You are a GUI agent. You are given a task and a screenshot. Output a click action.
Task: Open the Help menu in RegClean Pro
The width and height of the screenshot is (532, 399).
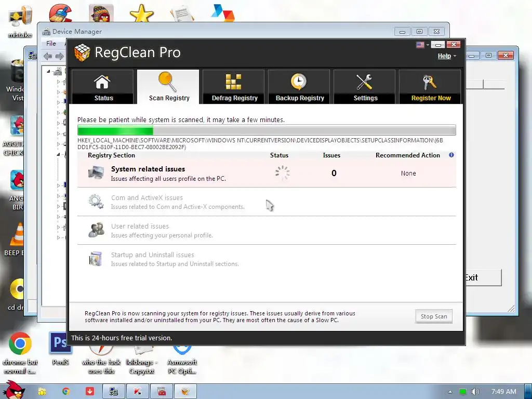pyautogui.click(x=446, y=56)
